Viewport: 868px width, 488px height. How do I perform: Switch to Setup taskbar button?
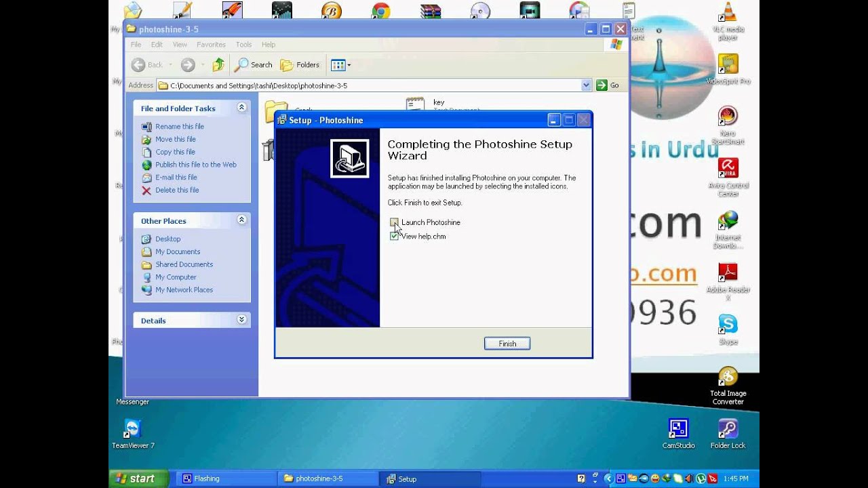pos(429,479)
